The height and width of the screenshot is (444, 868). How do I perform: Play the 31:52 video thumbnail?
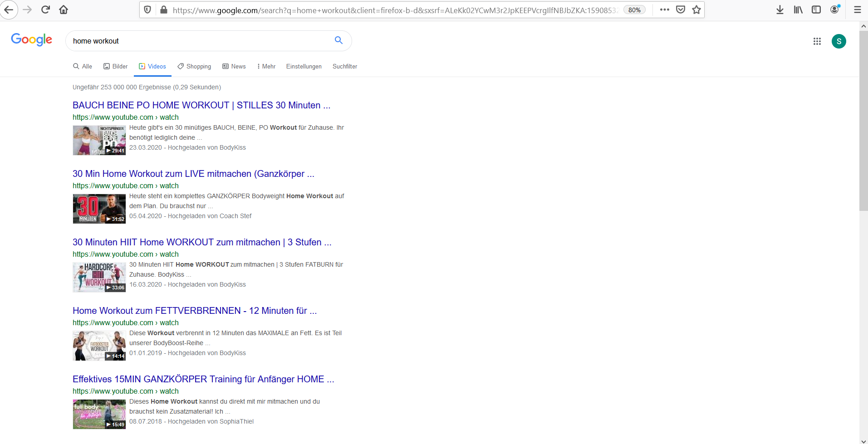pyautogui.click(x=99, y=209)
